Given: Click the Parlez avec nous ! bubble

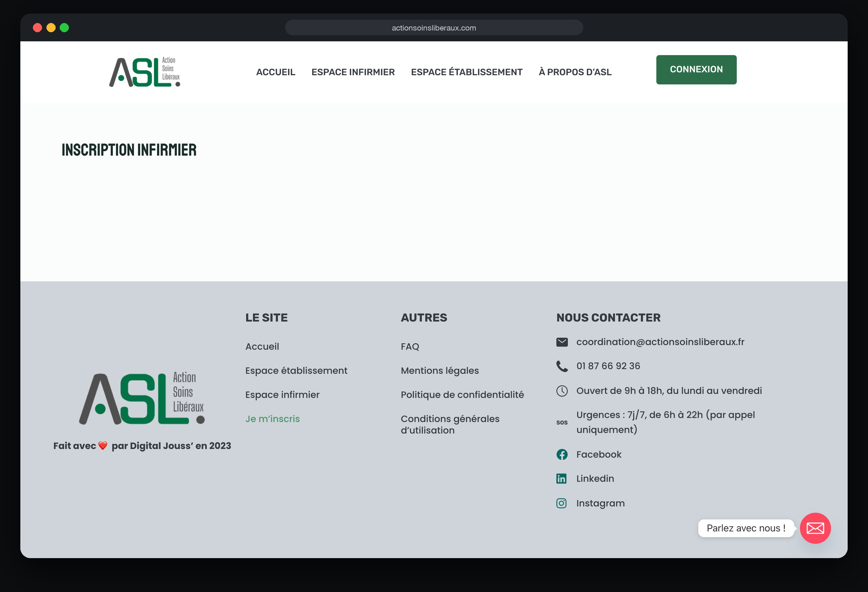Looking at the screenshot, I should tap(746, 528).
